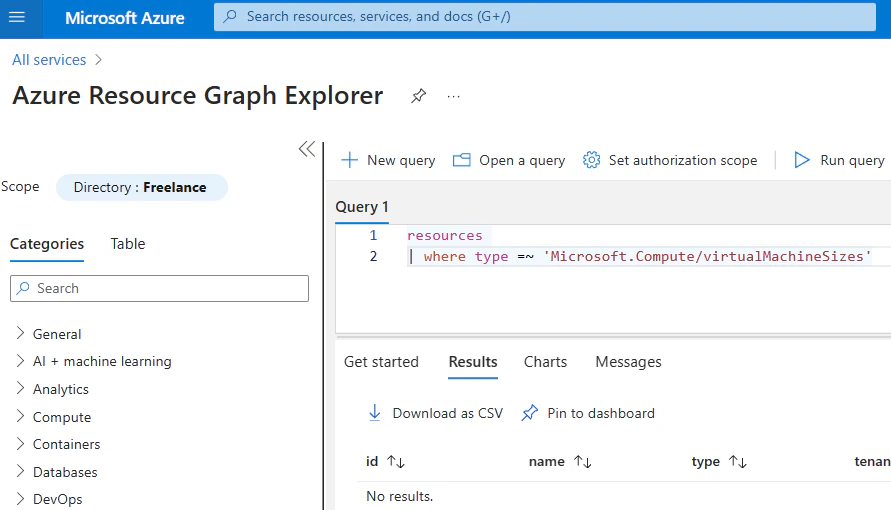This screenshot has height=510, width=891.
Task: Expand the Containers category
Action: click(20, 444)
